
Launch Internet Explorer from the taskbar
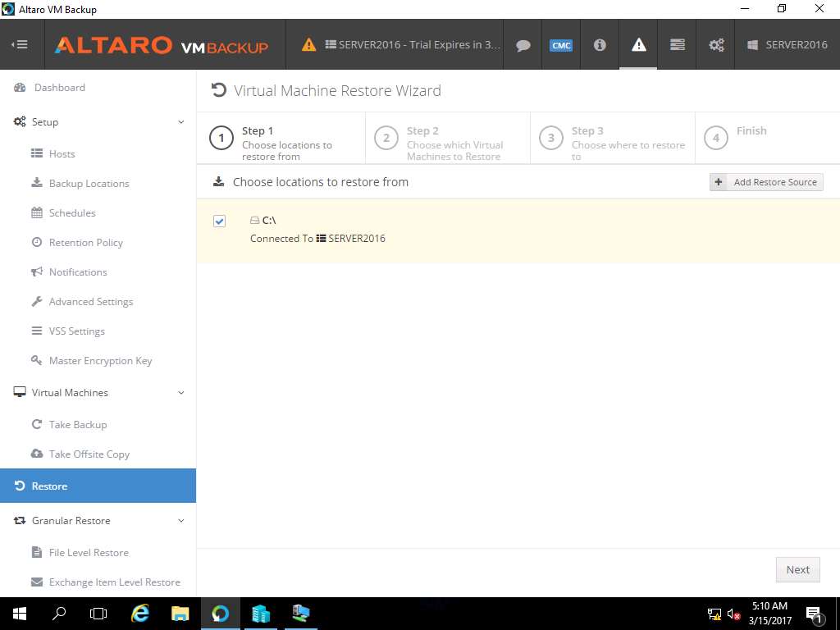[139, 614]
